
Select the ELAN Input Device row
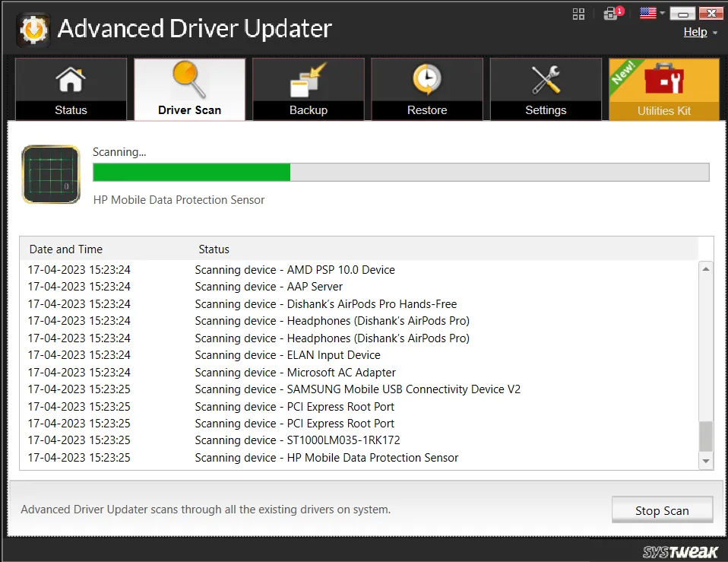(x=359, y=355)
